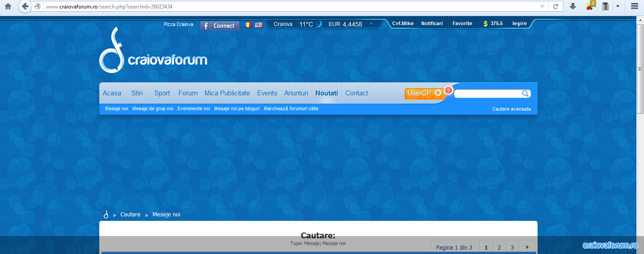
Task: Go back using browser back arrow
Action: 25,6
